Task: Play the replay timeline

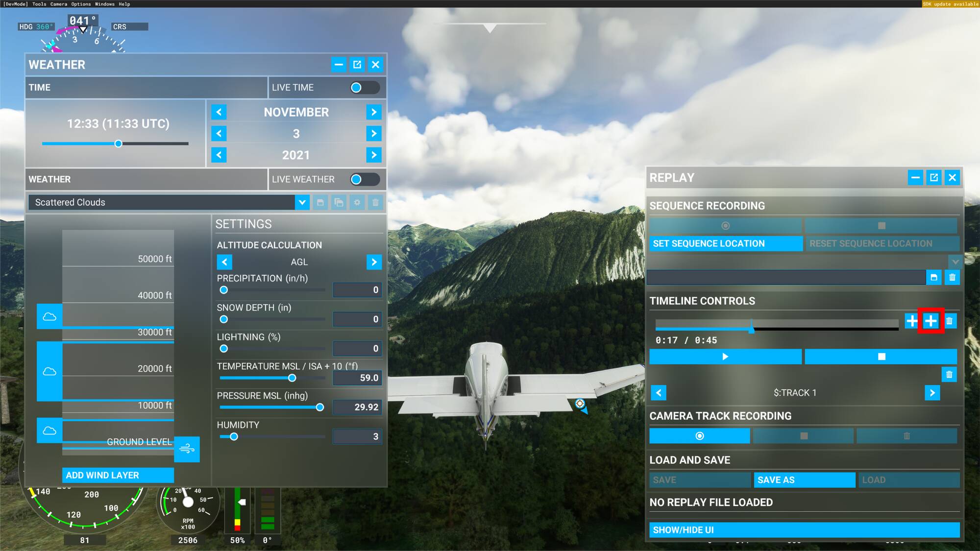Action: point(725,357)
